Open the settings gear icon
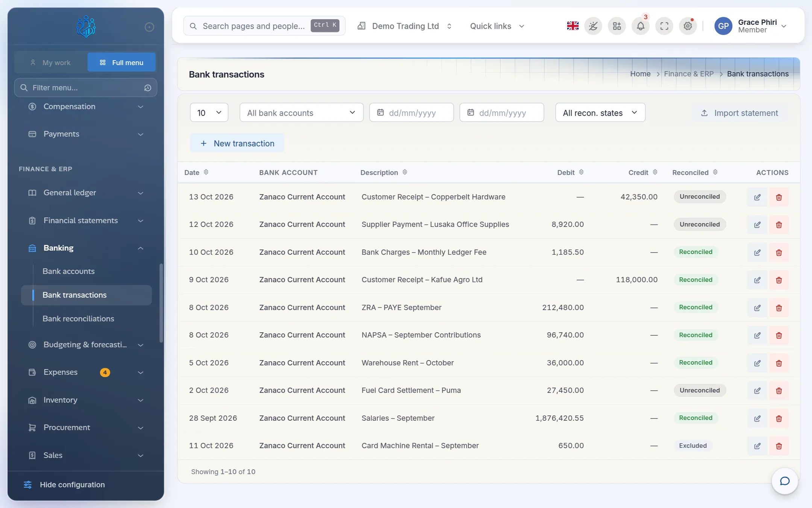Viewport: 812px width, 508px height. pyautogui.click(x=688, y=26)
